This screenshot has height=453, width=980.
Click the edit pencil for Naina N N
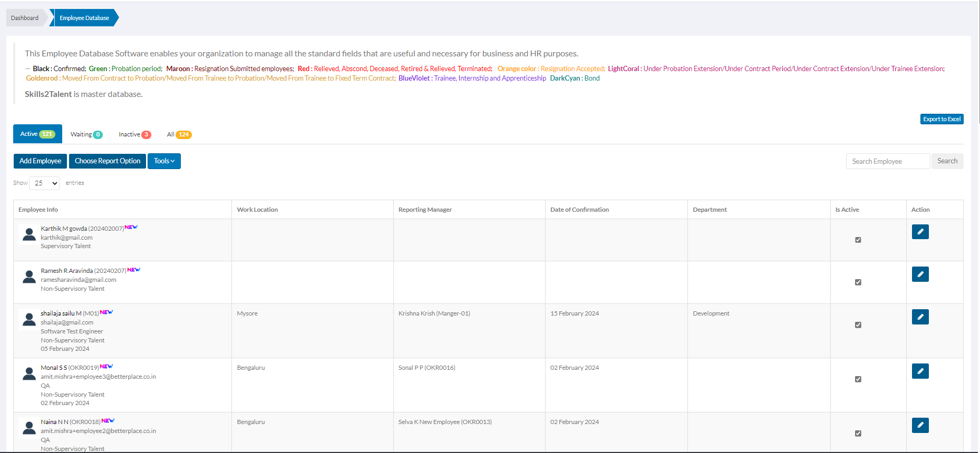920,425
